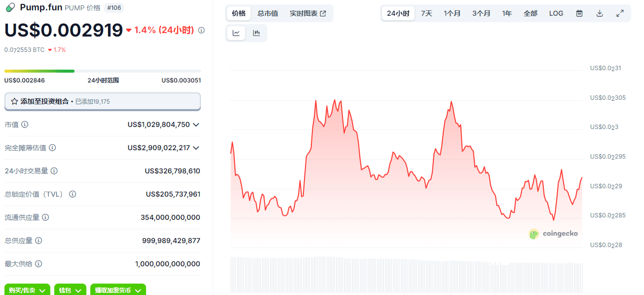The image size is (644, 295).
Task: Open the info icon next to 最大供给
Action: tap(38, 264)
